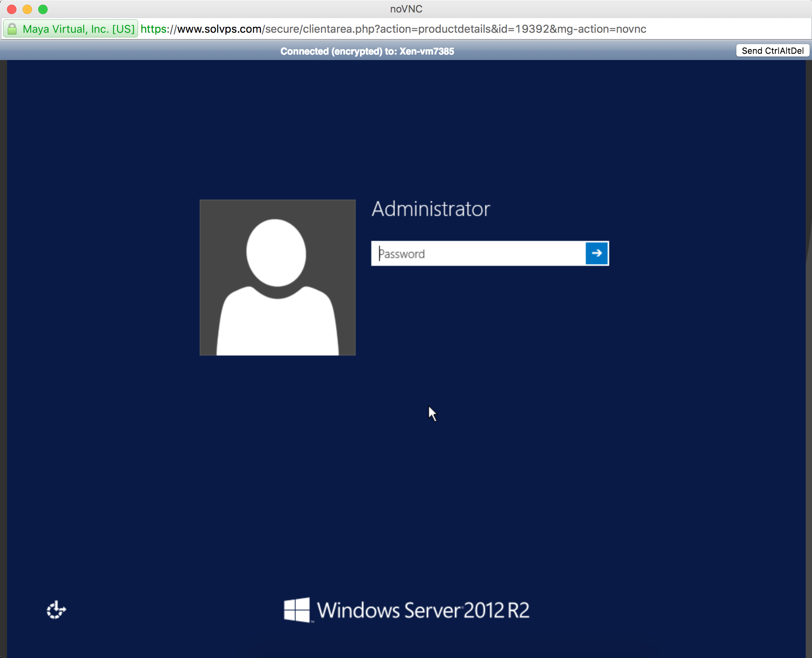Screen dimensions: 812x658
Task: Focus the Password input field
Action: click(468, 254)
